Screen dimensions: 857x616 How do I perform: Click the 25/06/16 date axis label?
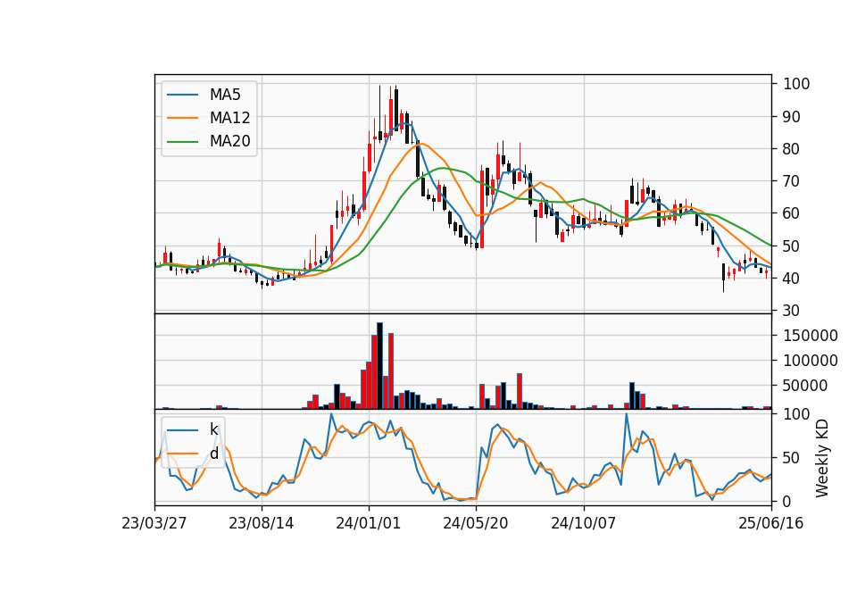(x=771, y=523)
